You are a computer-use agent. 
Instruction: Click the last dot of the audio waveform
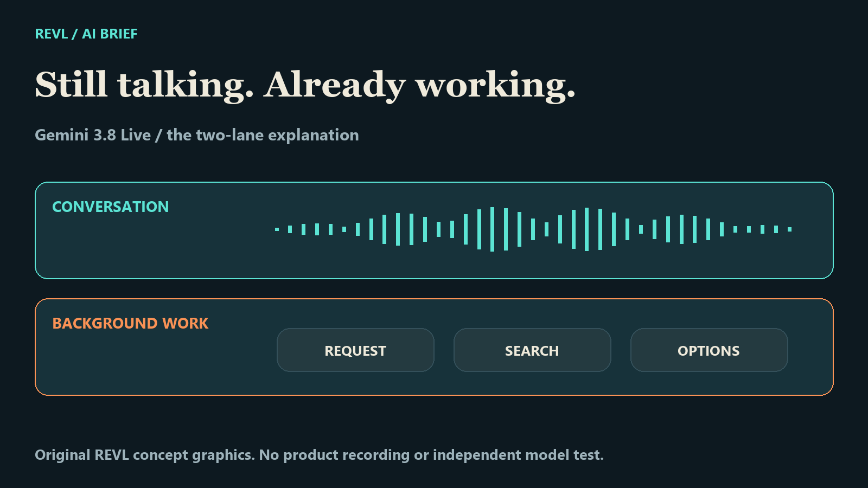(789, 229)
